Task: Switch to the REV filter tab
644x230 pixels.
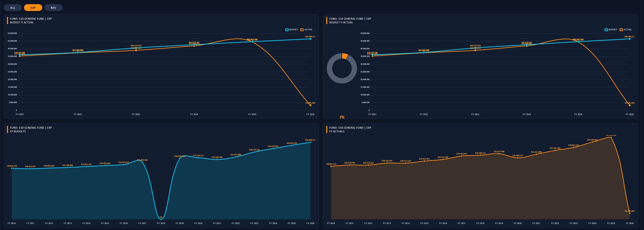Action: (x=54, y=8)
